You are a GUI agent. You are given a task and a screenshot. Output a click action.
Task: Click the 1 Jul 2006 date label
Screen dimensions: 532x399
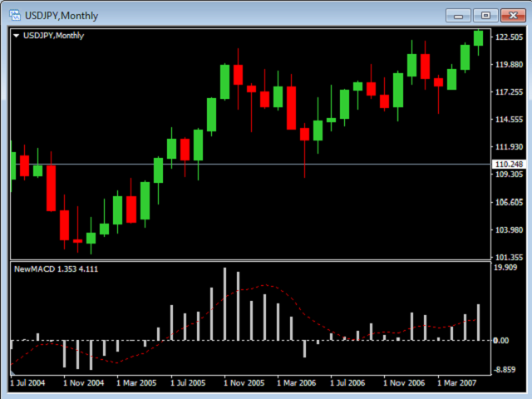coord(347,383)
